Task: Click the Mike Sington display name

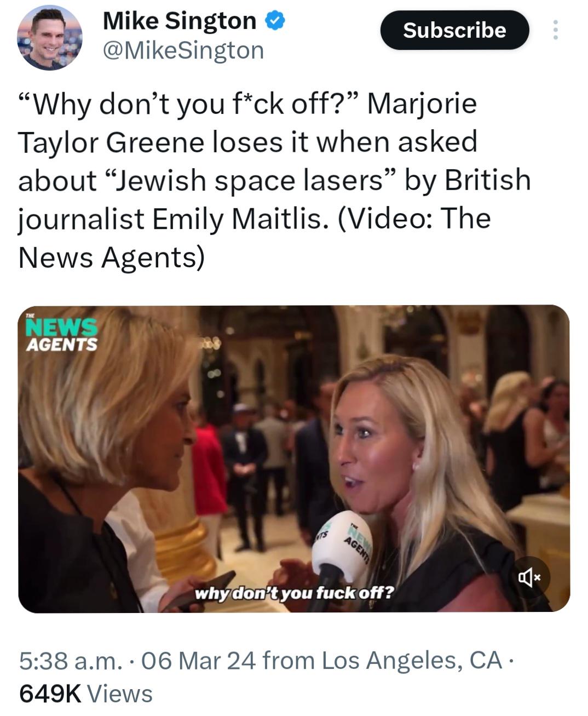Action: [179, 21]
